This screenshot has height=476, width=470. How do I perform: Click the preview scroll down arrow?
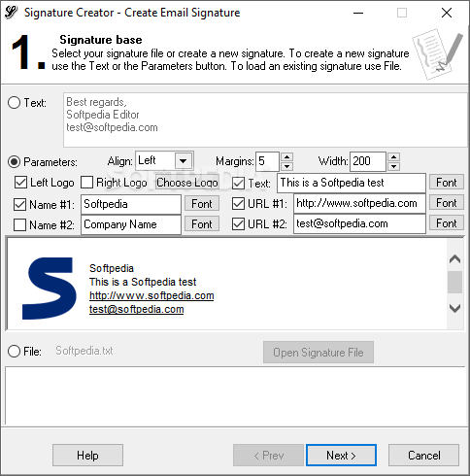pos(454,308)
